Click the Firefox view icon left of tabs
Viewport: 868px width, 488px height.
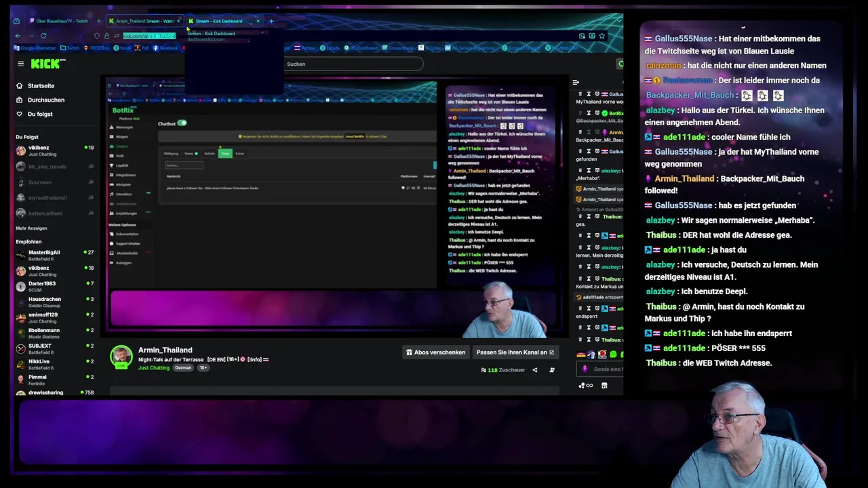point(17,21)
